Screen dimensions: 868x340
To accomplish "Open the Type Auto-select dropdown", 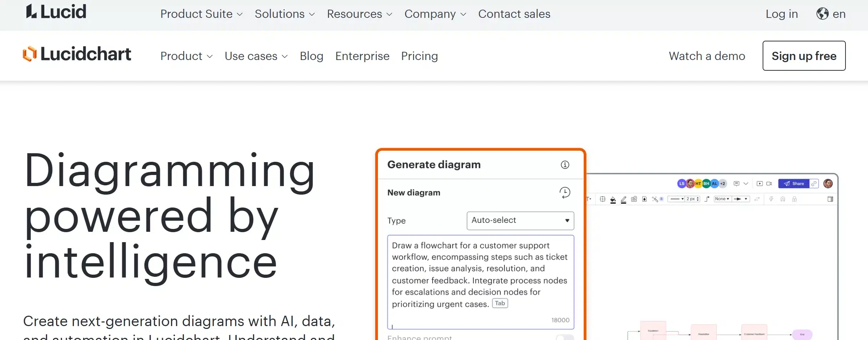I will pyautogui.click(x=520, y=221).
